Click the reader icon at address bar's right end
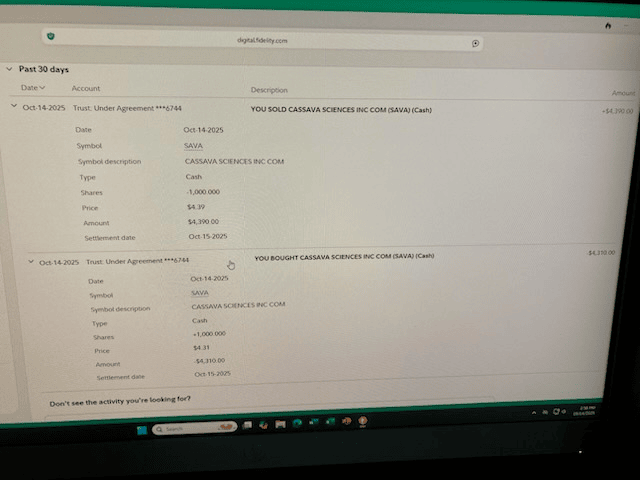640x480 pixels. coord(476,43)
